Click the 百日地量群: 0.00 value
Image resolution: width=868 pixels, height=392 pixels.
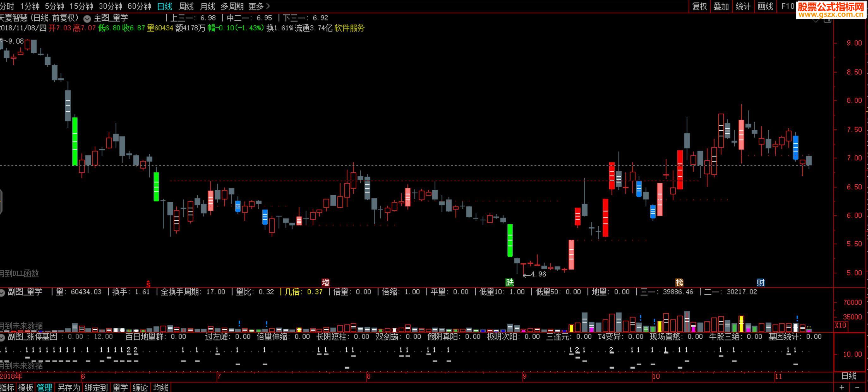pyautogui.click(x=156, y=337)
